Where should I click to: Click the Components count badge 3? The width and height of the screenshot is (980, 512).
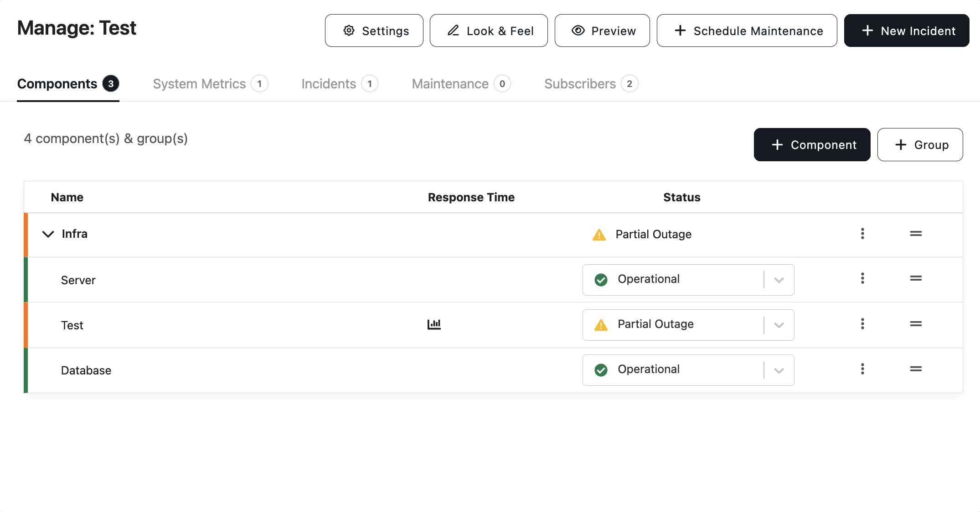click(x=111, y=84)
